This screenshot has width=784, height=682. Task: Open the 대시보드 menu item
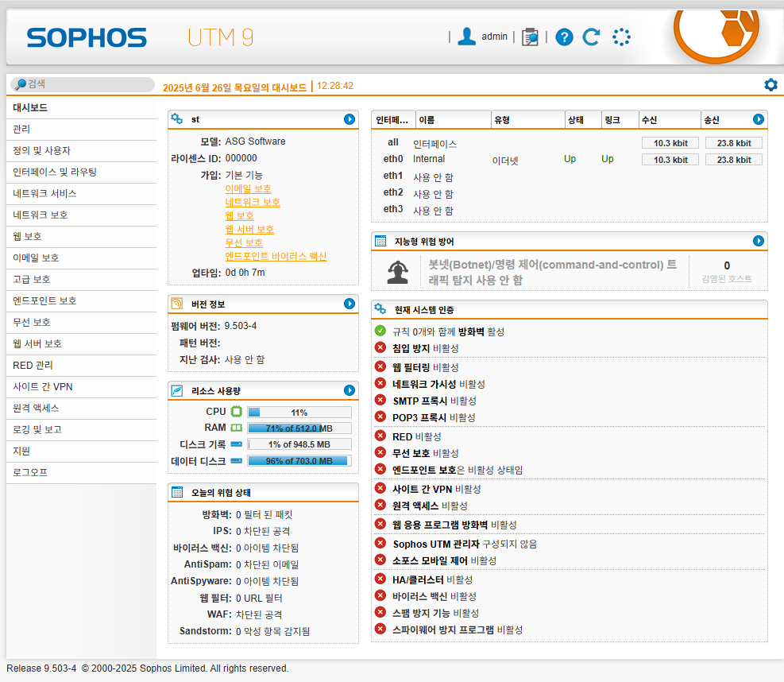tap(82, 107)
